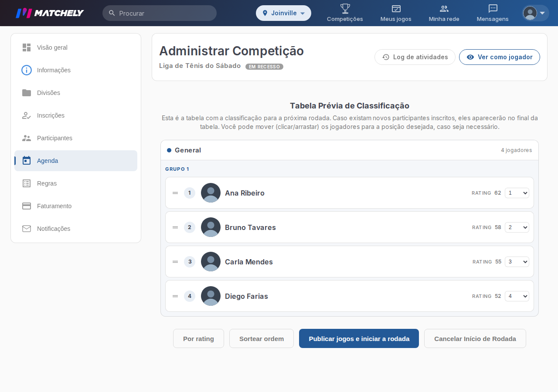The width and height of the screenshot is (558, 392).
Task: Click the Participantes group icon
Action: tap(27, 138)
